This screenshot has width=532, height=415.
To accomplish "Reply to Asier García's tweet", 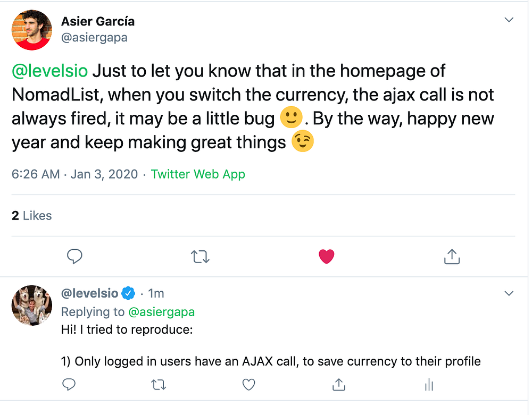I will pyautogui.click(x=74, y=257).
